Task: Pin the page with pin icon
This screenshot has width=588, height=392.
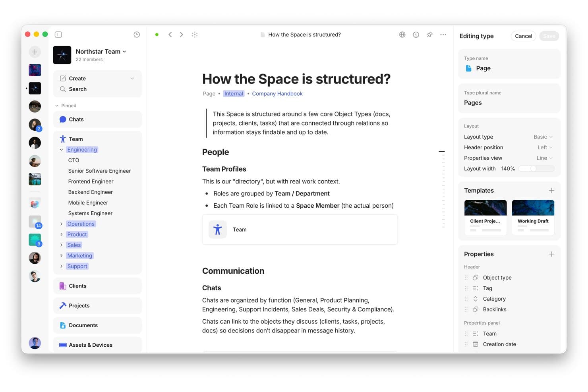Action: (x=429, y=35)
